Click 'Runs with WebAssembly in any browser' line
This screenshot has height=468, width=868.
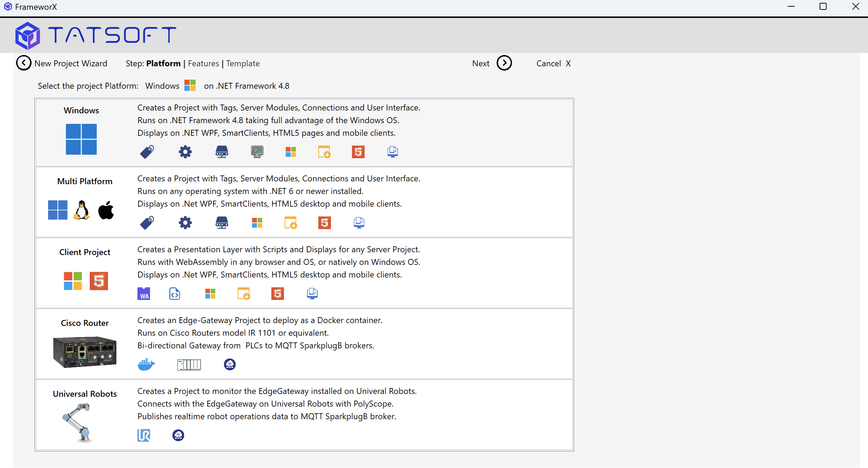279,262
